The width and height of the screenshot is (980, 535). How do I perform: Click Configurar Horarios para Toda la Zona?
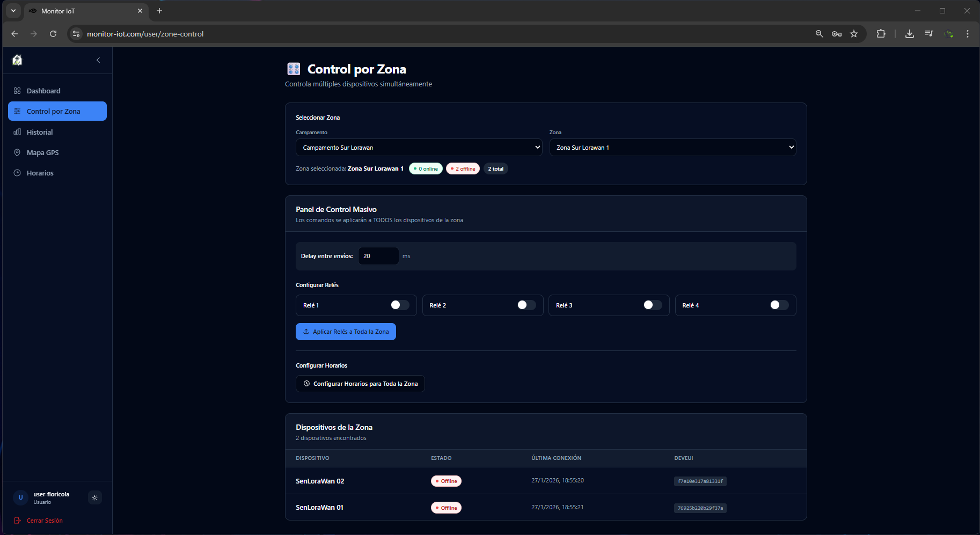click(x=360, y=384)
